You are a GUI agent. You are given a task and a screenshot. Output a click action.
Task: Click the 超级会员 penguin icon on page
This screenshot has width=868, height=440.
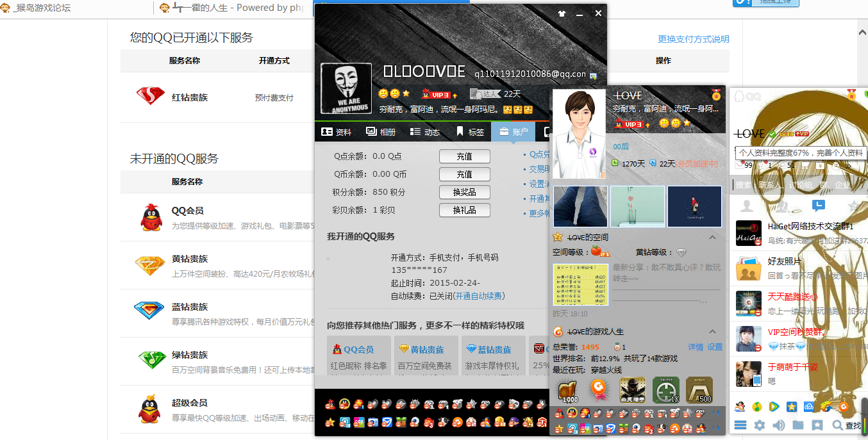point(149,410)
